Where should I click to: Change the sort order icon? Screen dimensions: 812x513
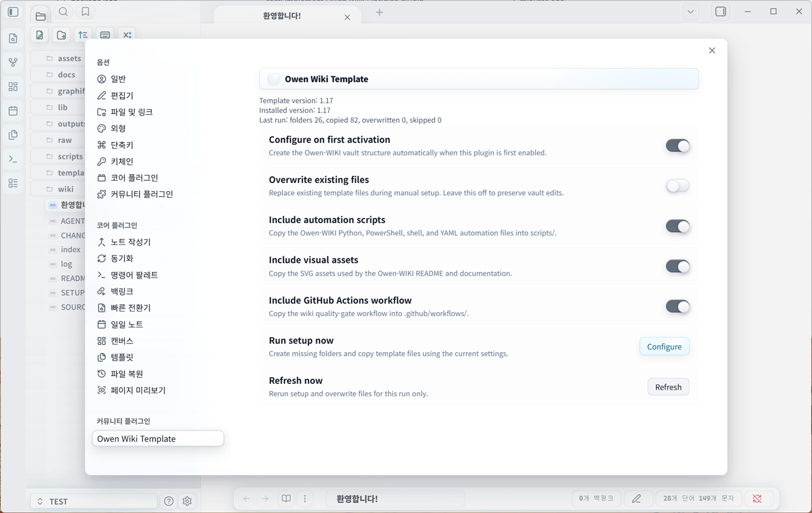coord(83,35)
